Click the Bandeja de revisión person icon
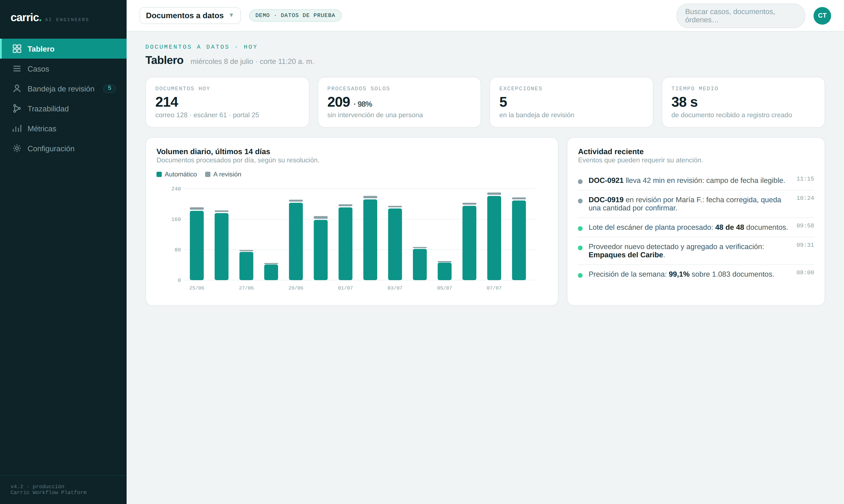This screenshot has width=844, height=504. 17,89
